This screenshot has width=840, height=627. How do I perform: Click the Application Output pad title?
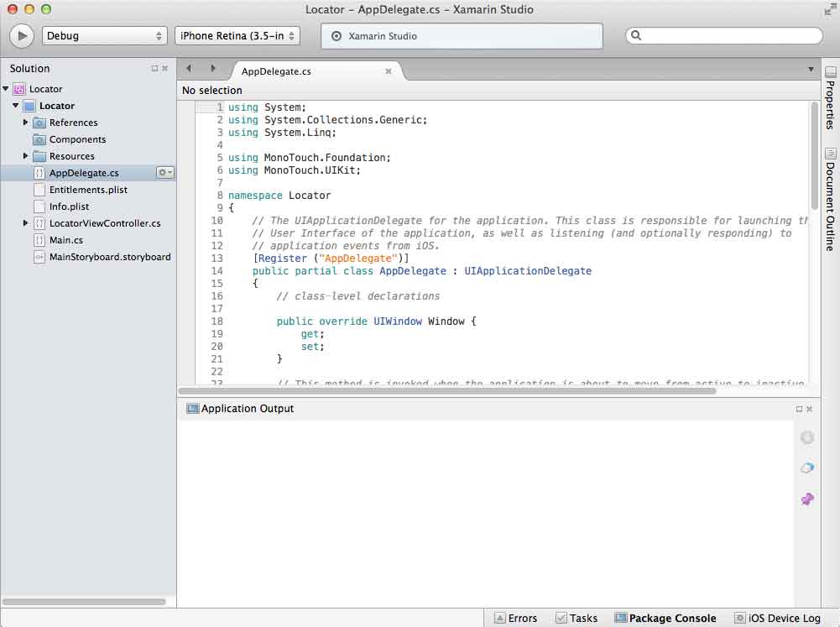coord(248,409)
